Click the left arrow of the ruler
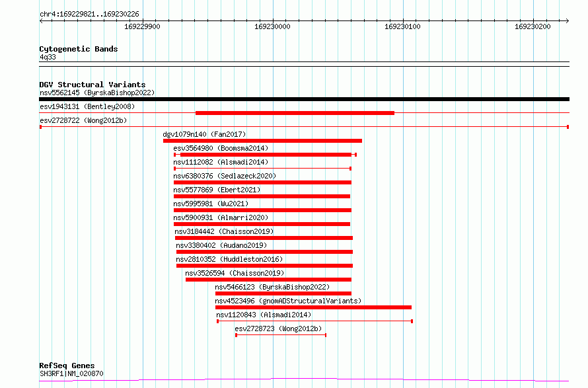The height and width of the screenshot is (388, 588). point(41,20)
